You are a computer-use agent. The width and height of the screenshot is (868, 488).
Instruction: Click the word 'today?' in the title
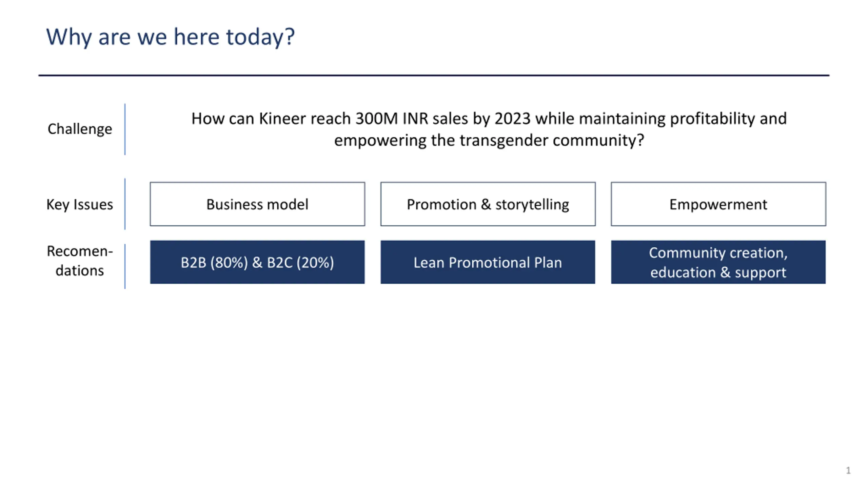pyautogui.click(x=260, y=37)
